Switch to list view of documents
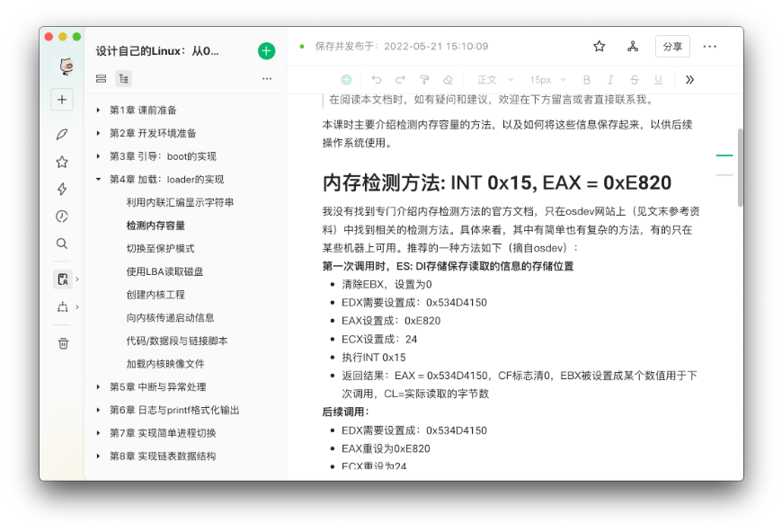 click(101, 79)
